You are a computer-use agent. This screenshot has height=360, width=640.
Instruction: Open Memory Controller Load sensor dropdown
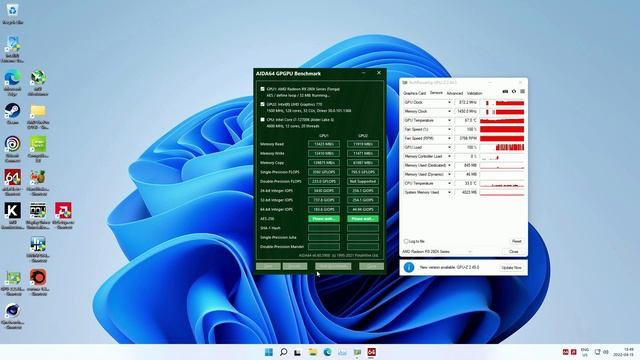449,156
